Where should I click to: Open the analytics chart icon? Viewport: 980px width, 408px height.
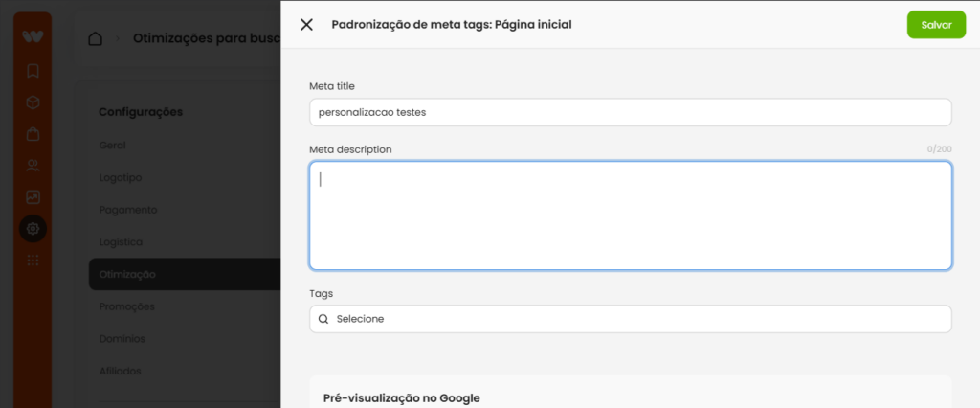[33, 197]
